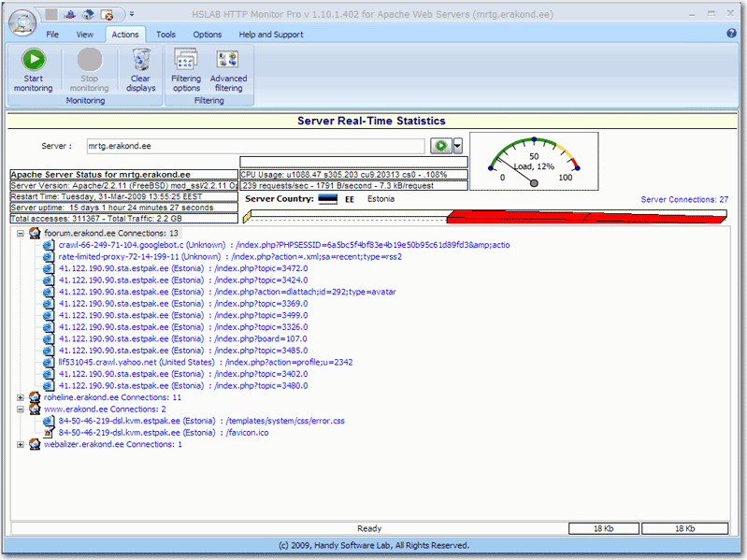Clear displays with the trash bin icon
This screenshot has height=560, width=747.
pos(140,70)
